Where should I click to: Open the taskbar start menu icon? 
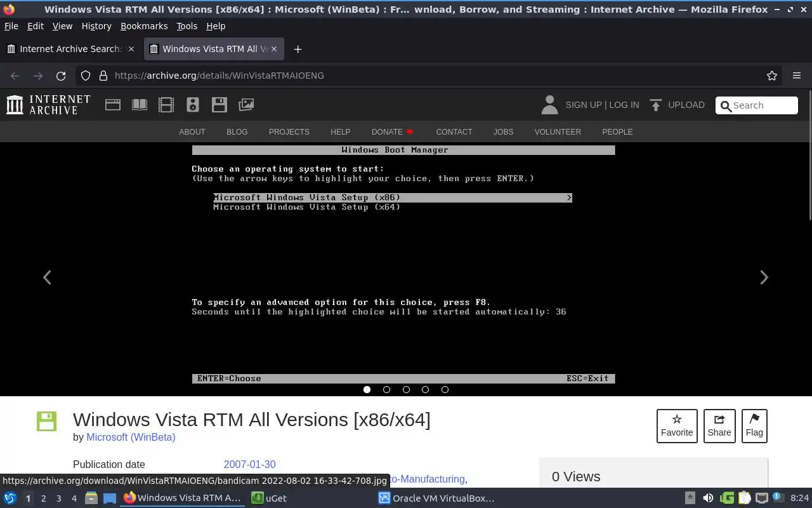[10, 498]
